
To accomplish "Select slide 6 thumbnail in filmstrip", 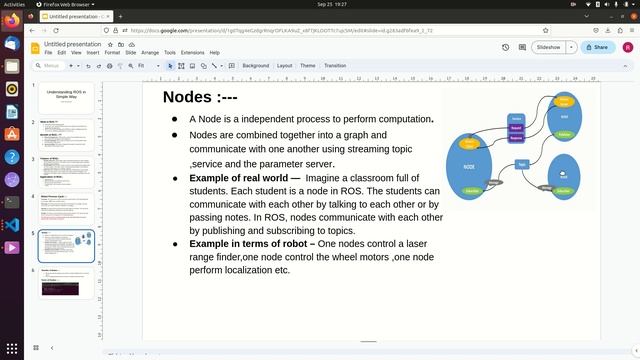I will 66,283.
